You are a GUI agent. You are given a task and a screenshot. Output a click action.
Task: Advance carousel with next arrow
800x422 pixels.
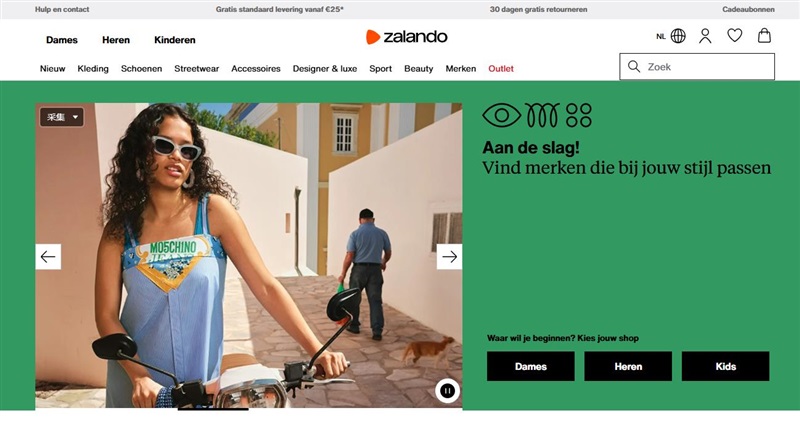[449, 257]
